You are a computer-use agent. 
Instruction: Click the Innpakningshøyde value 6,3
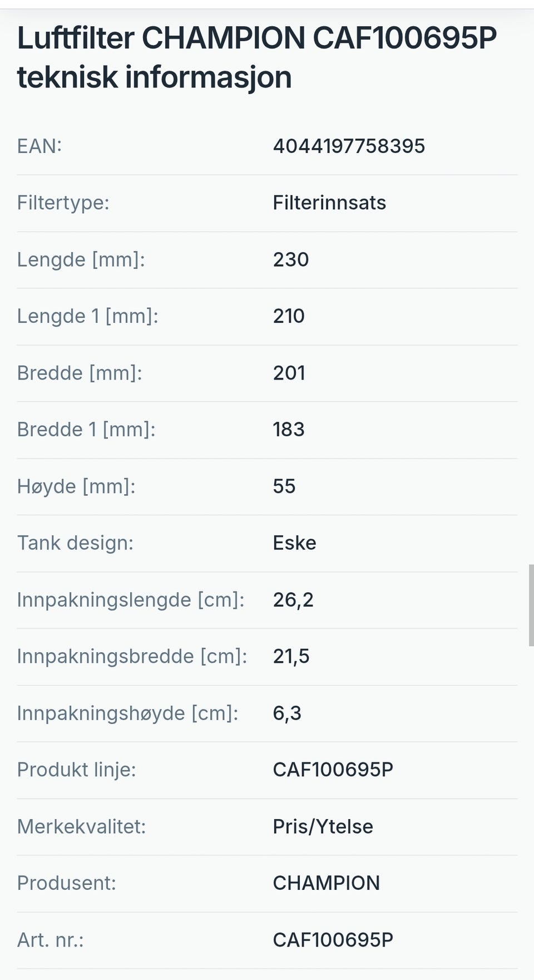287,714
